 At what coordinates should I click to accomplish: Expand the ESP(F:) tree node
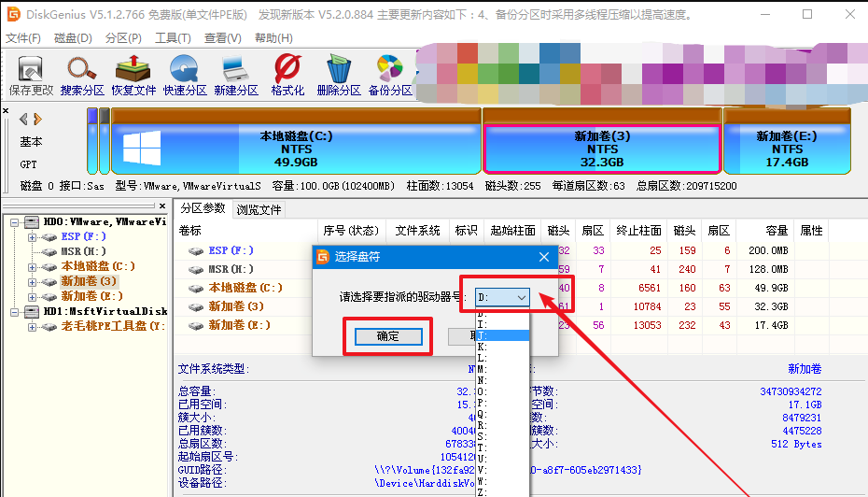[32, 237]
